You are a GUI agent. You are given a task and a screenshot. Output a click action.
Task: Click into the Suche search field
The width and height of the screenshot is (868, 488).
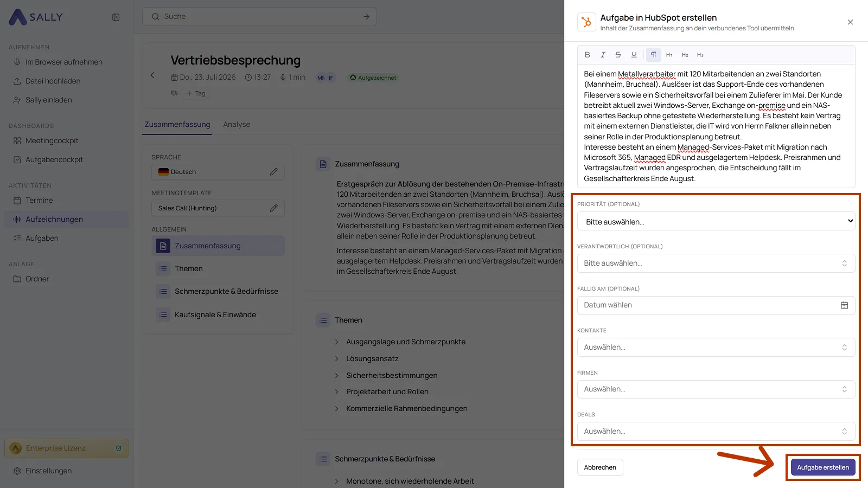pyautogui.click(x=259, y=17)
